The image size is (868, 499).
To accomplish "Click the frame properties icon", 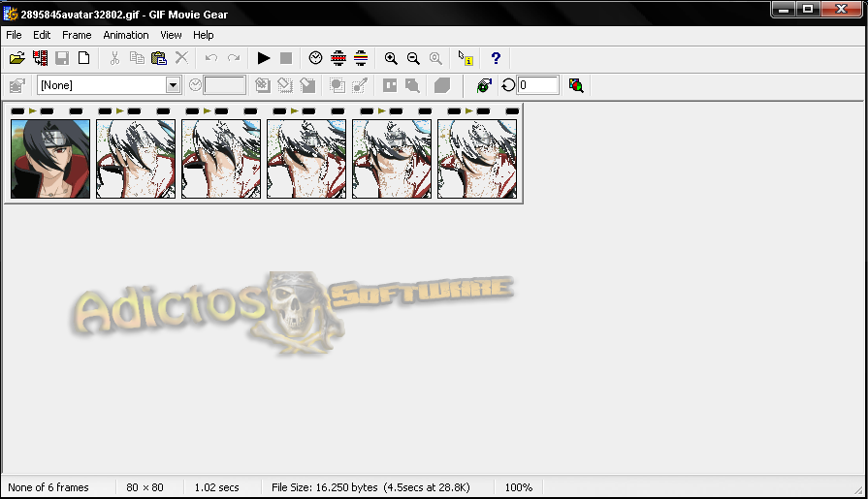I will (17, 85).
